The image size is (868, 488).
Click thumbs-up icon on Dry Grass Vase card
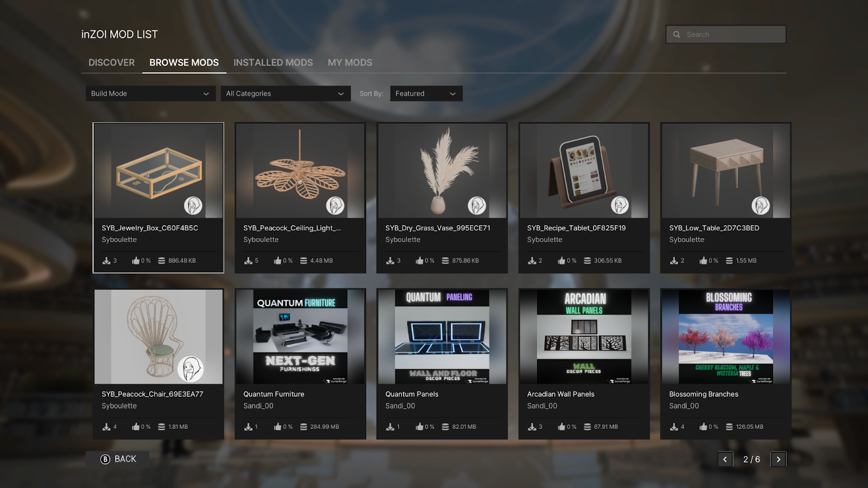(x=419, y=261)
